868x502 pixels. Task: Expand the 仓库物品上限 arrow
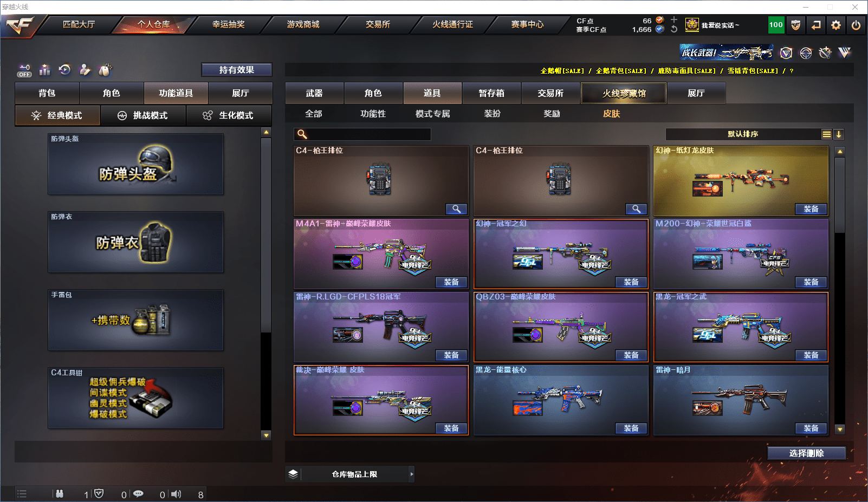(412, 474)
